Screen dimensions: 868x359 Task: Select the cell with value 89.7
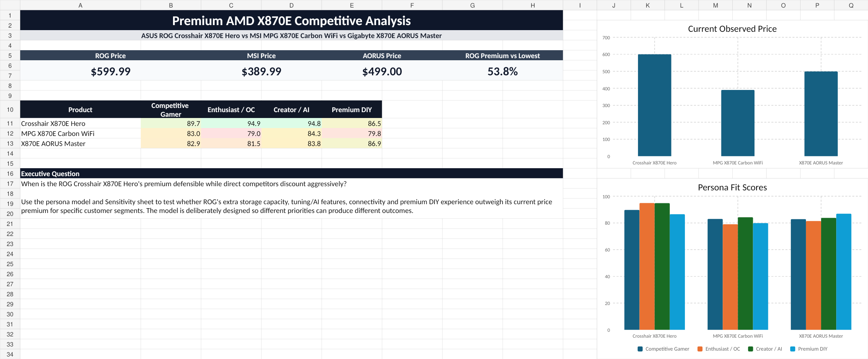(x=171, y=123)
